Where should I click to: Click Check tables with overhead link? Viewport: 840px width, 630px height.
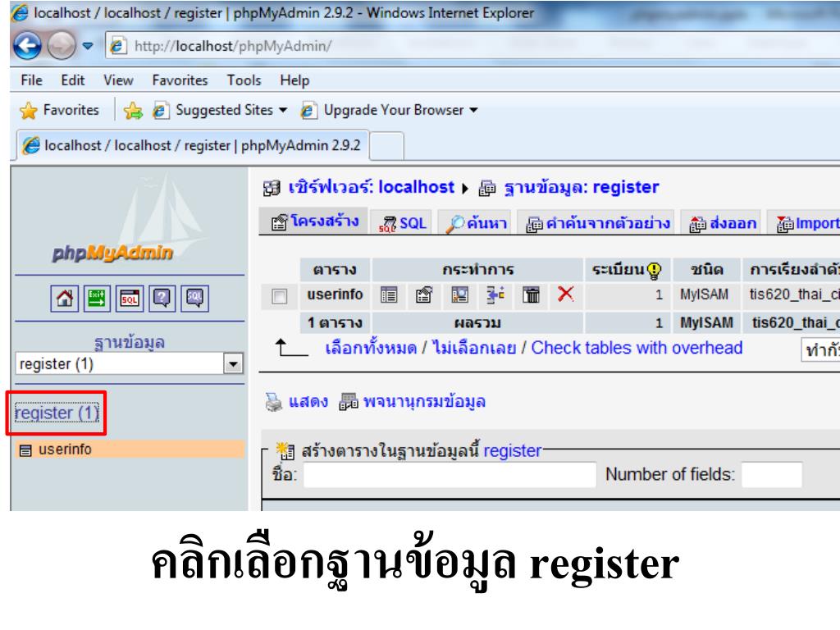click(637, 348)
